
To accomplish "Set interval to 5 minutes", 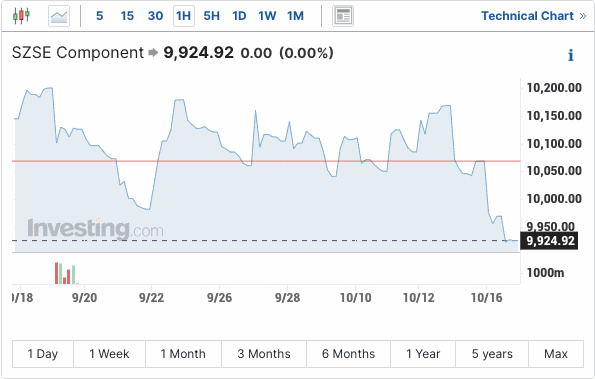I will coord(99,16).
